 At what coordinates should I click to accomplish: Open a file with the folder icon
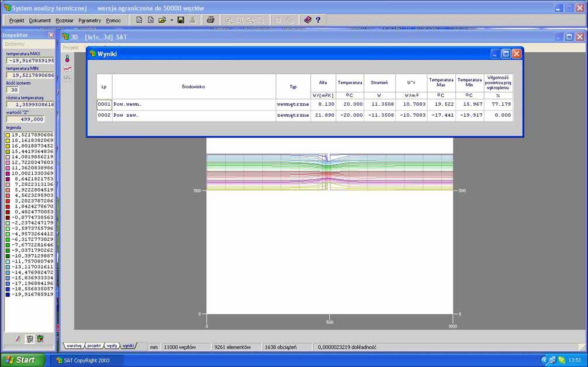162,20
